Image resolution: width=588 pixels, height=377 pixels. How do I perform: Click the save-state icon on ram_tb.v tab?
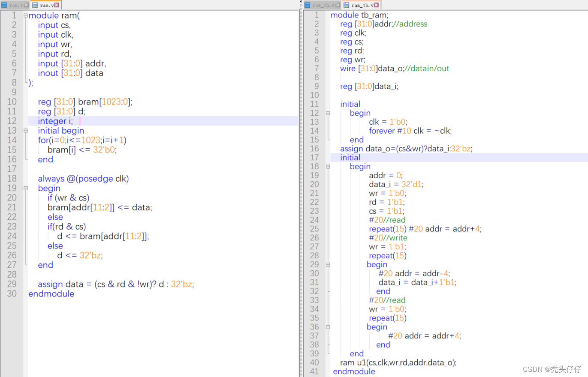pos(347,5)
